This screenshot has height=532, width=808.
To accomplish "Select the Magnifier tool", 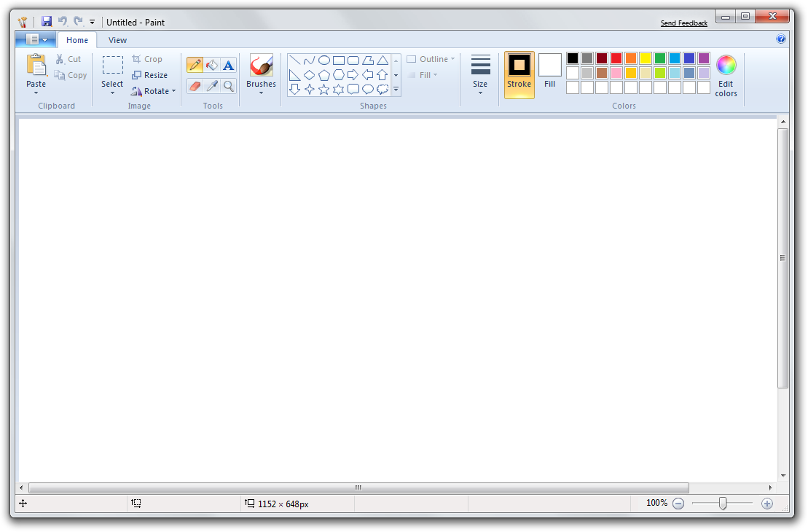I will pos(228,85).
